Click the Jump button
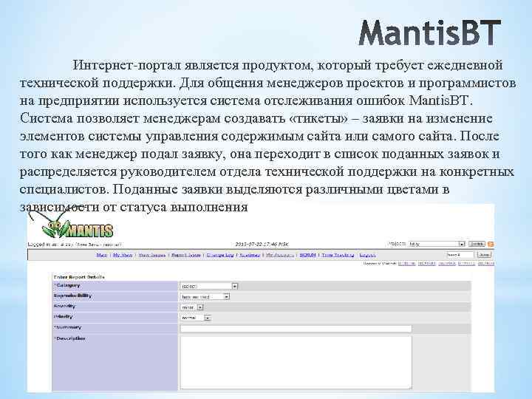 (484, 255)
